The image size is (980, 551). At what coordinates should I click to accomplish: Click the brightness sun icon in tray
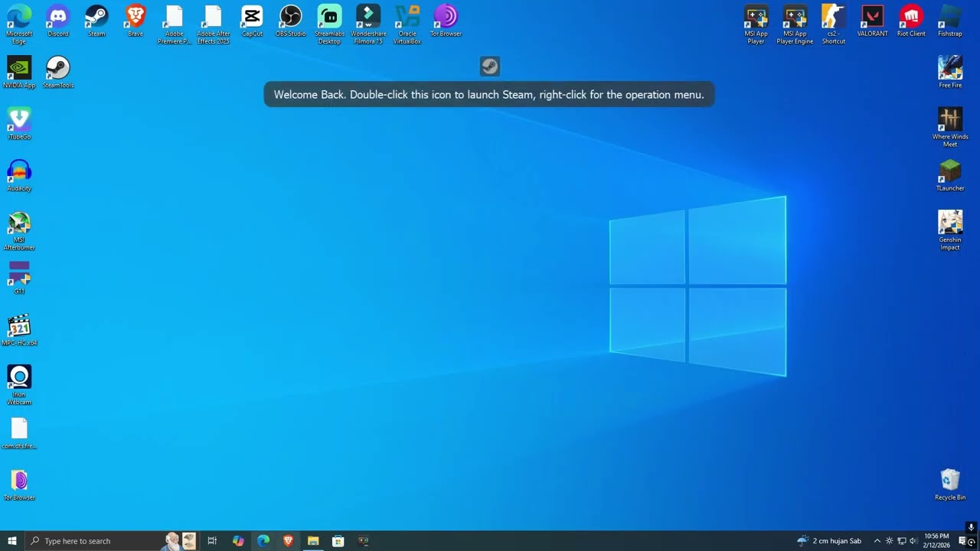[889, 541]
